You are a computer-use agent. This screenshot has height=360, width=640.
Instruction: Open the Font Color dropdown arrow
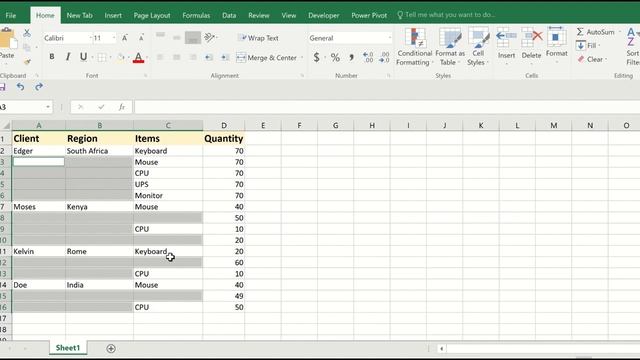(x=147, y=58)
